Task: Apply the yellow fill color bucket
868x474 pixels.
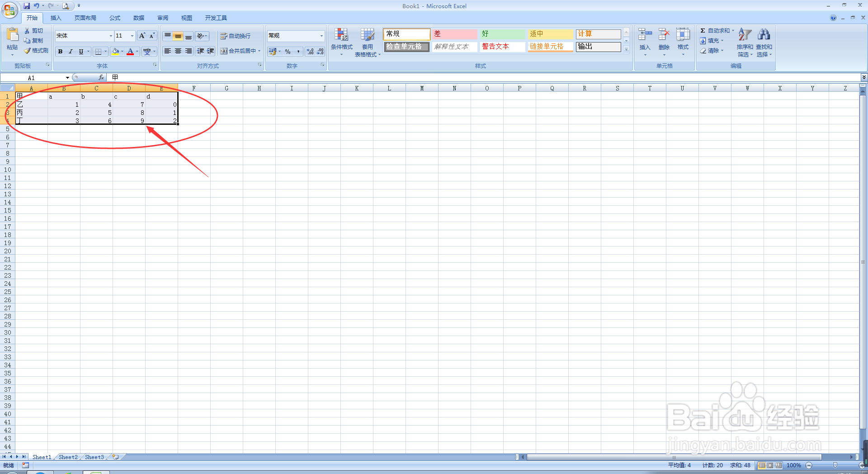Action: click(x=116, y=52)
